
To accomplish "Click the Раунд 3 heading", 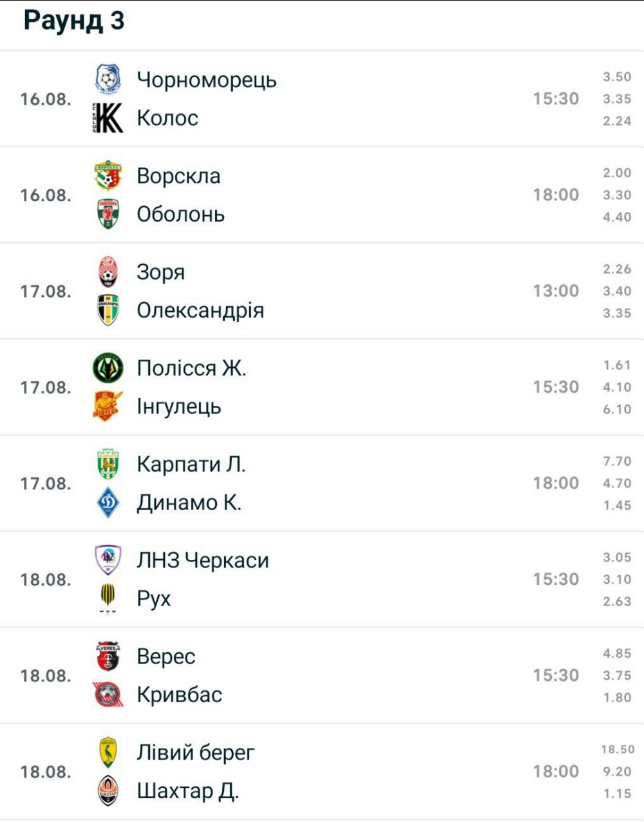I will [74, 20].
